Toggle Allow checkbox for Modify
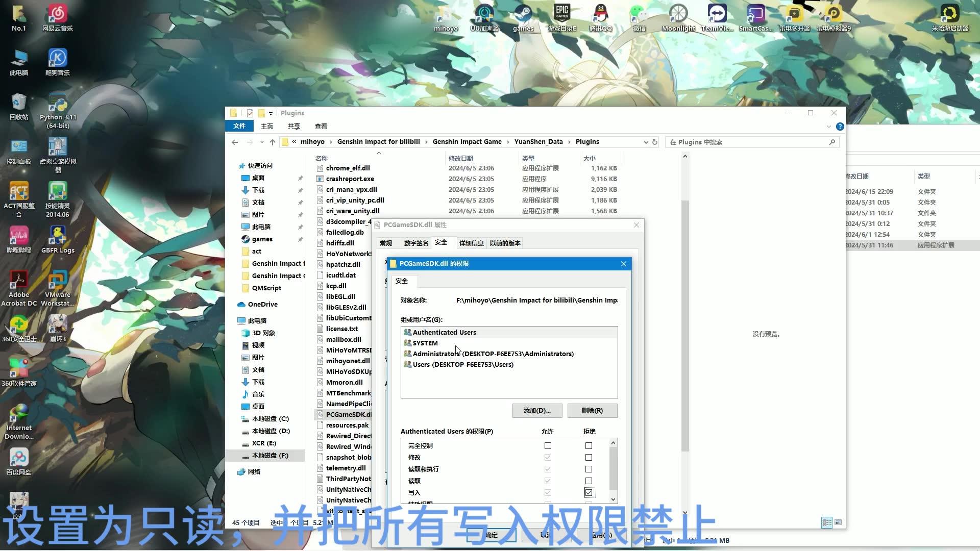The image size is (980, 551). point(548,458)
